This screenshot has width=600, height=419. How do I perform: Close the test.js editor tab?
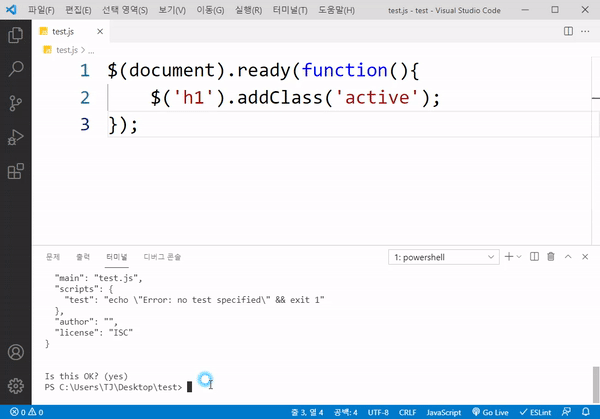click(x=100, y=31)
